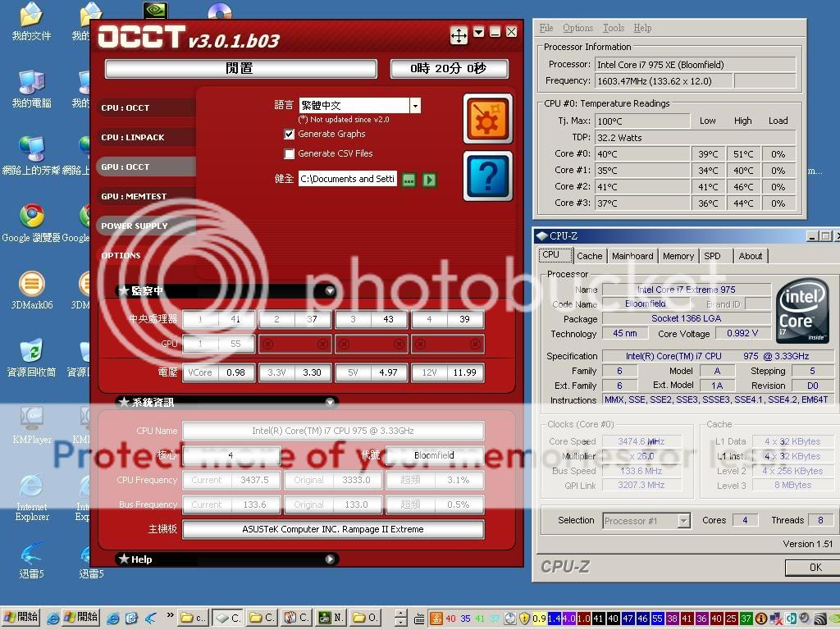
Task: Click the taskbar button labeled N.
Action: point(330,619)
